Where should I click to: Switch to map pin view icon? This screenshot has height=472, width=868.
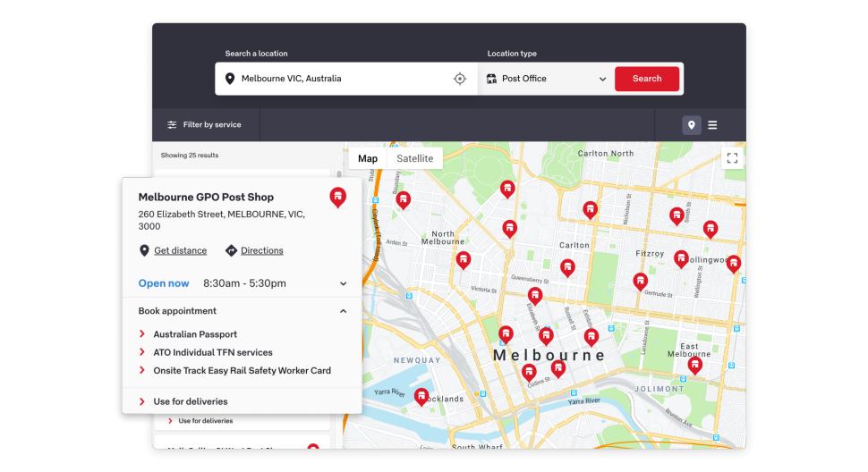(691, 125)
